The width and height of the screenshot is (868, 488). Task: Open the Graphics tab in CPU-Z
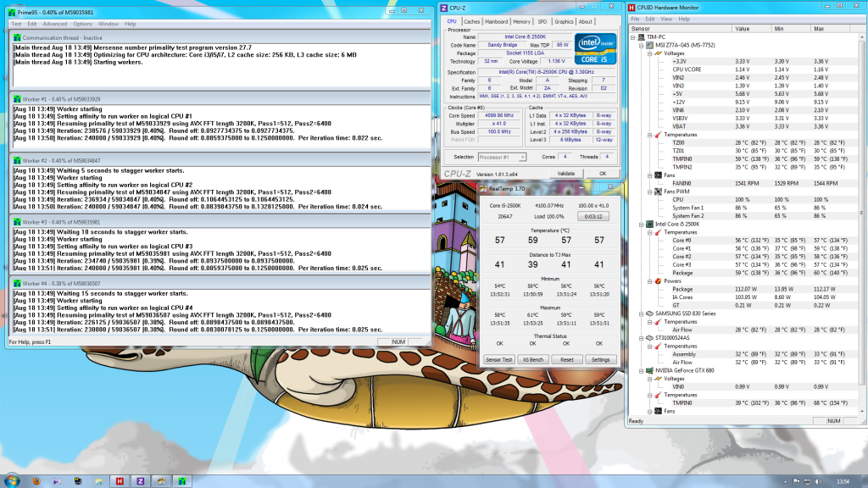pyautogui.click(x=564, y=21)
